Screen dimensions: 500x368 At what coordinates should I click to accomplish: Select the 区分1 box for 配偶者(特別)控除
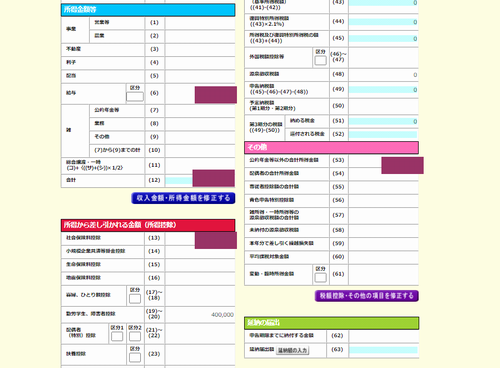click(x=117, y=336)
